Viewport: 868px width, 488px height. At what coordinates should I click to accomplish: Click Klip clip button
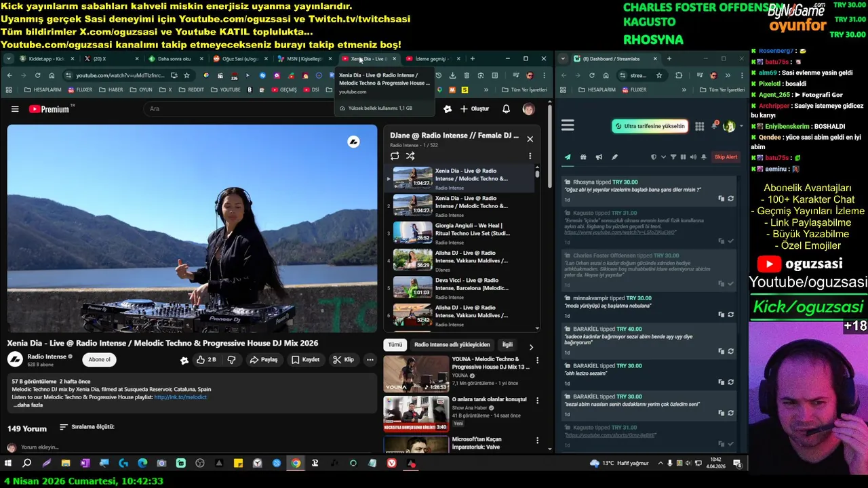click(x=343, y=360)
